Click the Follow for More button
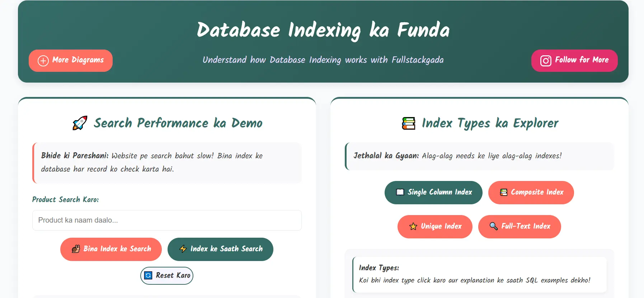Screen dimensions: 644x298 574,61
